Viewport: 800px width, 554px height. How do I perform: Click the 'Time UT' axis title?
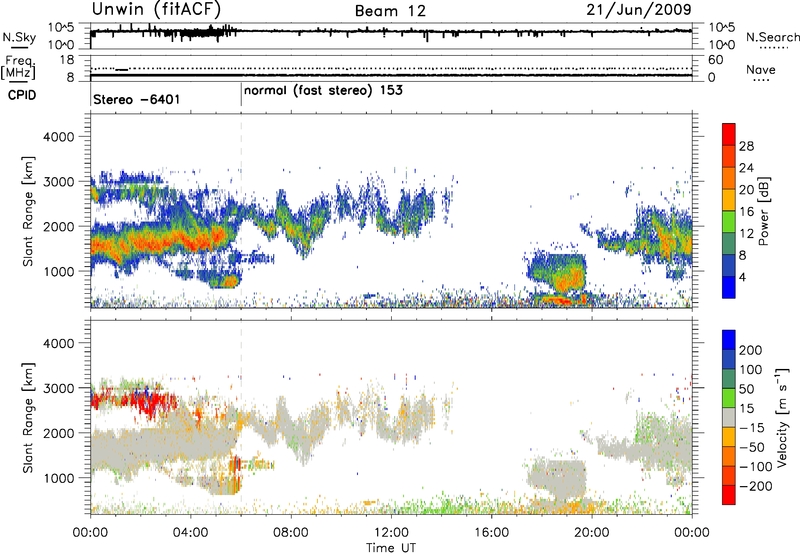tap(391, 548)
